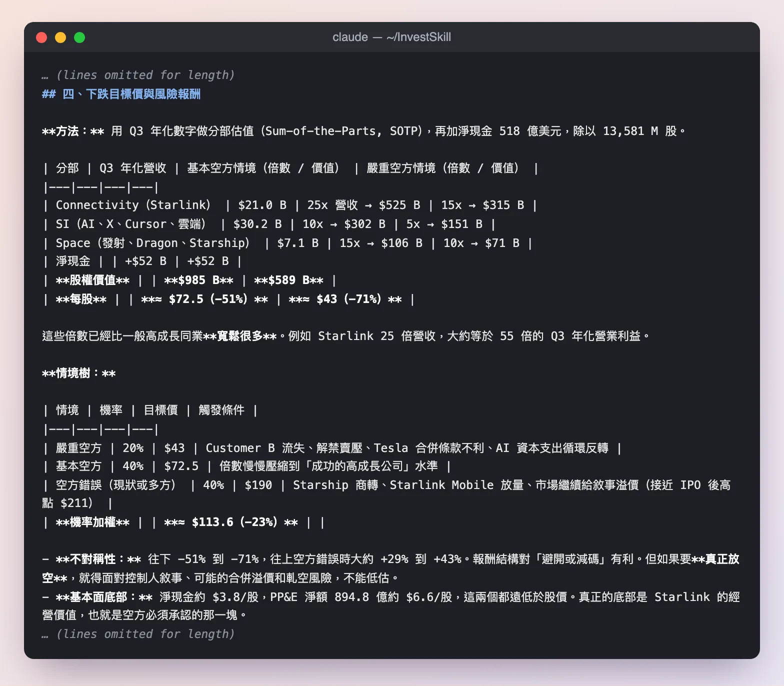Click the '$30.2 B' revenue value
This screenshot has height=686, width=784.
[x=257, y=224]
